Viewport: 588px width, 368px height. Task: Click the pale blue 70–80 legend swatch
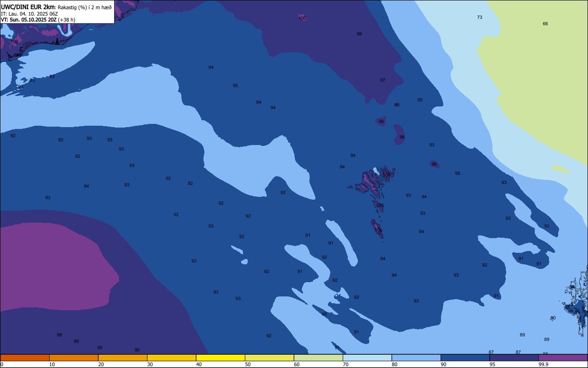[x=367, y=357]
